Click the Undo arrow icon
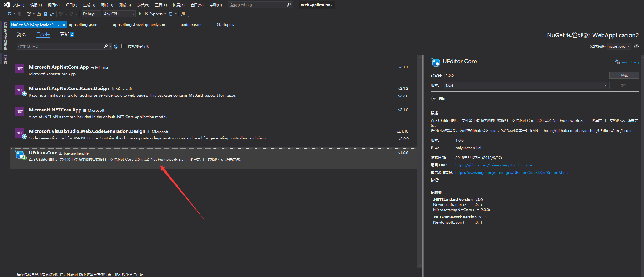 (x=61, y=14)
